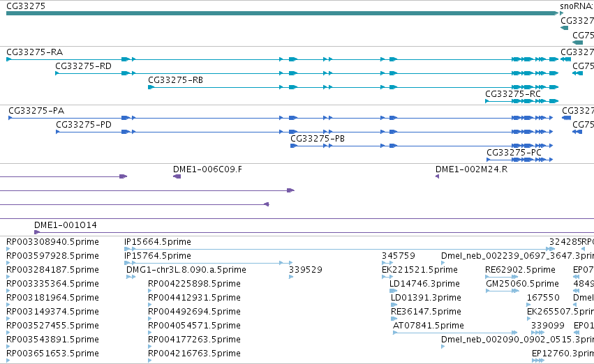The image size is (594, 364).
Task: Select EST LD01391.3prime
Action: tap(426, 298)
